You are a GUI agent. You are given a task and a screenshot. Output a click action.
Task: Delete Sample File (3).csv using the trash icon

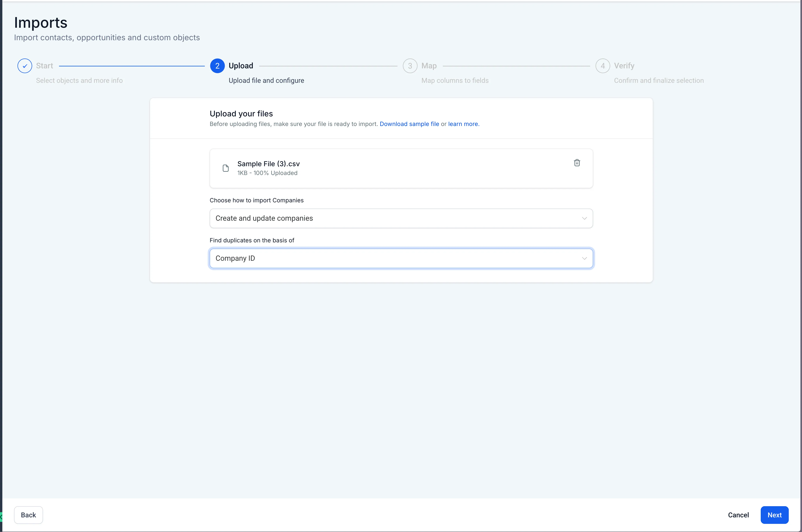[x=577, y=162]
